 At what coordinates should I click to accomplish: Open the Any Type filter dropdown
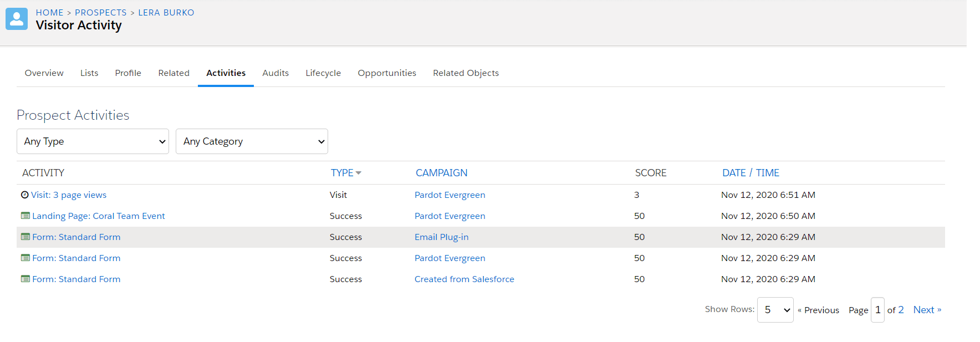point(93,141)
